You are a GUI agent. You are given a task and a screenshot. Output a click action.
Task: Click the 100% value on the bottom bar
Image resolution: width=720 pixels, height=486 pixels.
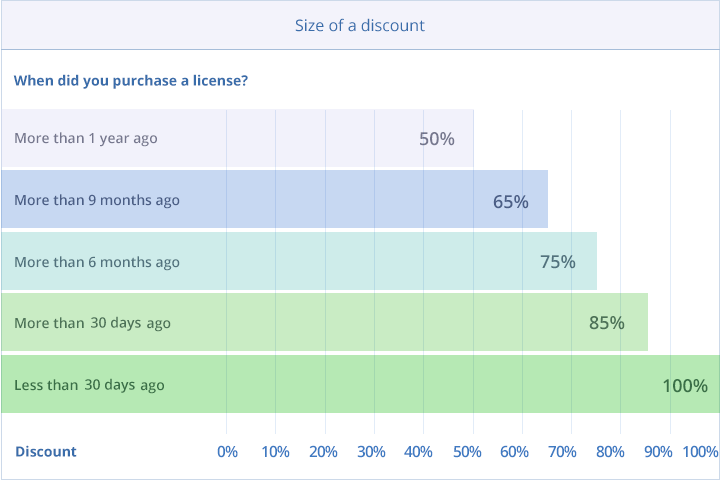pos(685,386)
